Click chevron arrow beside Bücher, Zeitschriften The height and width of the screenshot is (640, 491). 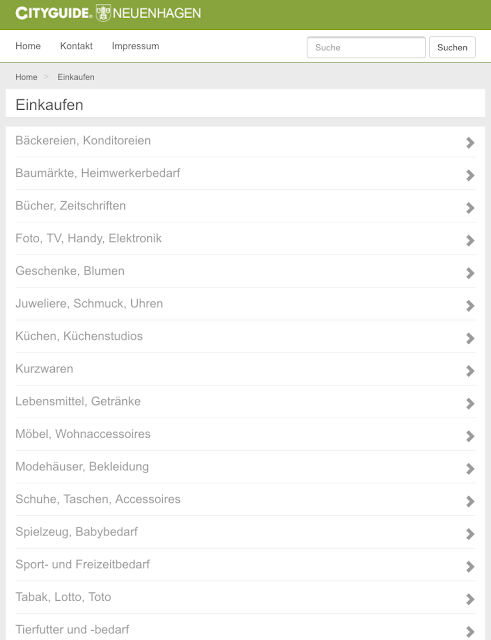(470, 208)
